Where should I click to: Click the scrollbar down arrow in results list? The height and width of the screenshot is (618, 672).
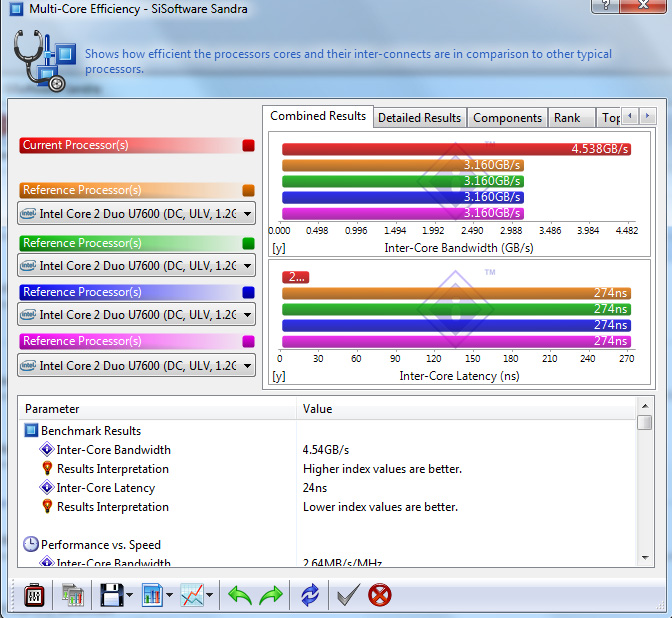pyautogui.click(x=645, y=558)
